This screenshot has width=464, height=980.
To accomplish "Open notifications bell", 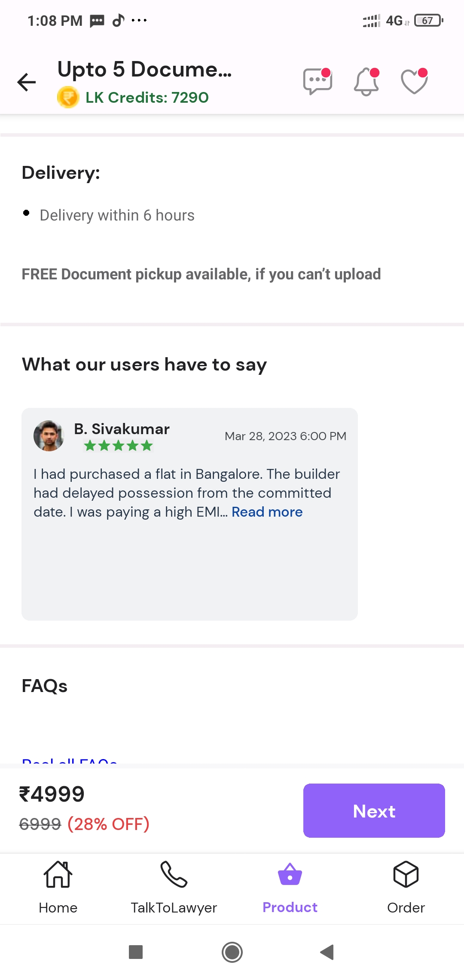I will tap(366, 81).
